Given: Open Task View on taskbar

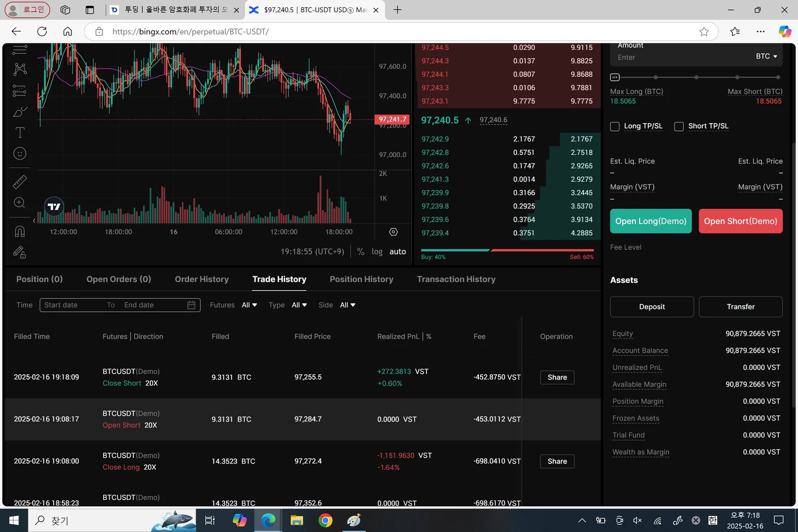Looking at the screenshot, I should [x=210, y=520].
